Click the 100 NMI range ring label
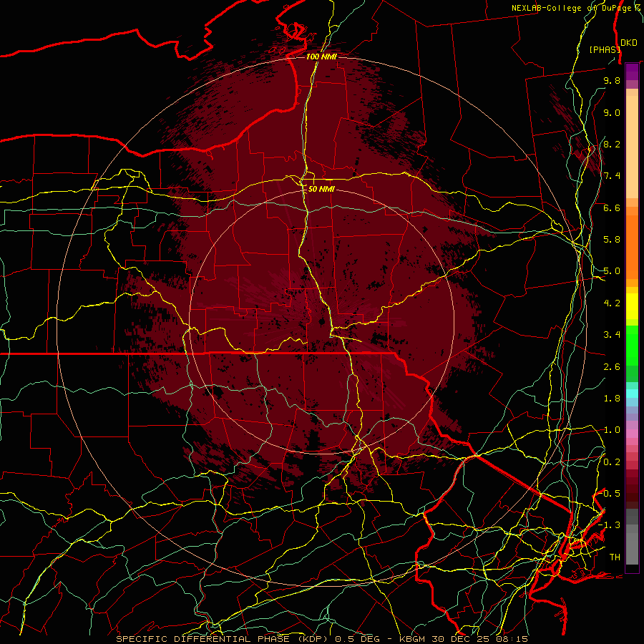The width and height of the screenshot is (644, 644). (x=321, y=57)
